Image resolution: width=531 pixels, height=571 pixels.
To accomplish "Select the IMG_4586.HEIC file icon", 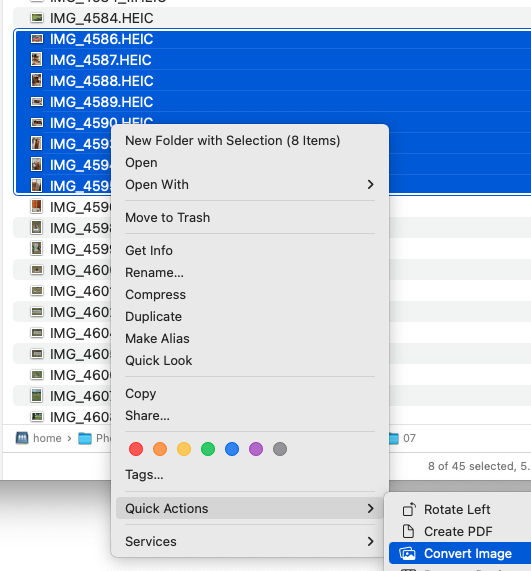I will [36, 39].
